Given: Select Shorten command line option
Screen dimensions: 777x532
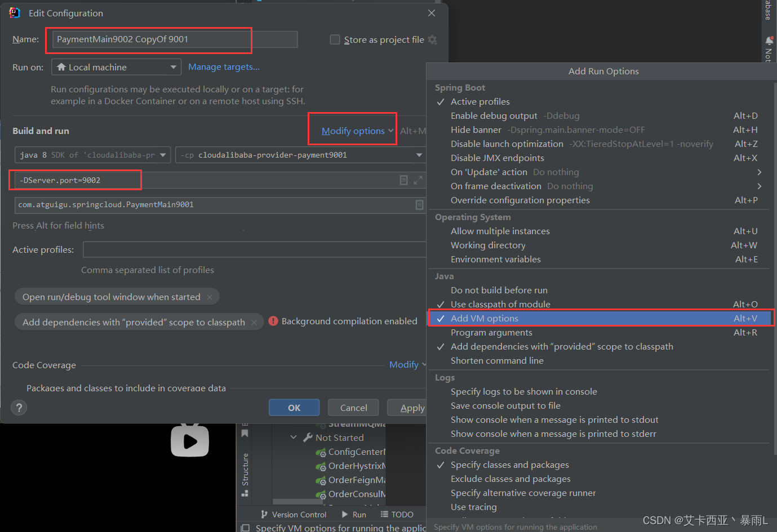Looking at the screenshot, I should coord(599,360).
